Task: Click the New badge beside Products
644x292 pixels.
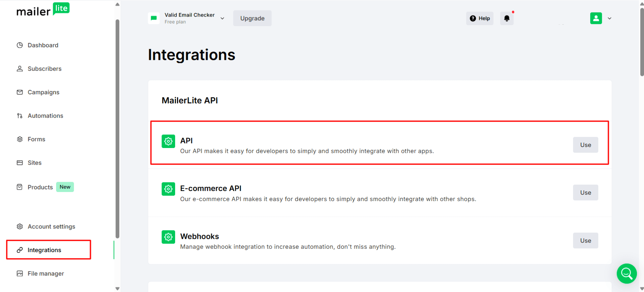Action: tap(65, 187)
